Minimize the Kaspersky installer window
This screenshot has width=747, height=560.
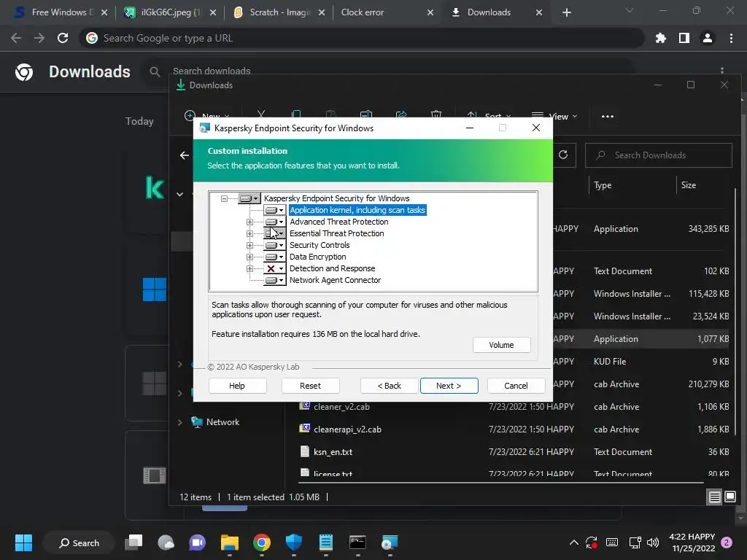pos(470,128)
